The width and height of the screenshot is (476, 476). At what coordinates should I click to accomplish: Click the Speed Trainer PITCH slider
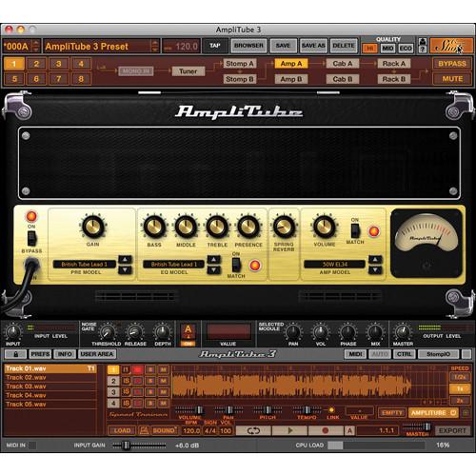tap(268, 410)
